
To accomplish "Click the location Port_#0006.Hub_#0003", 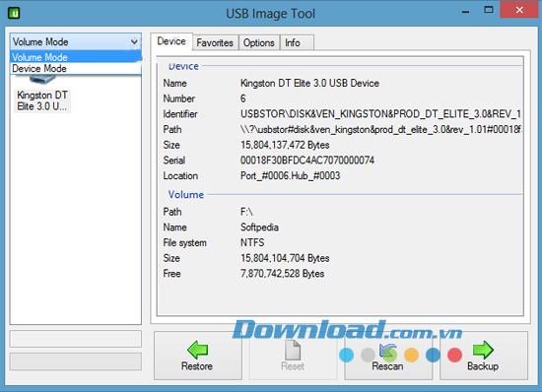I will coord(291,175).
